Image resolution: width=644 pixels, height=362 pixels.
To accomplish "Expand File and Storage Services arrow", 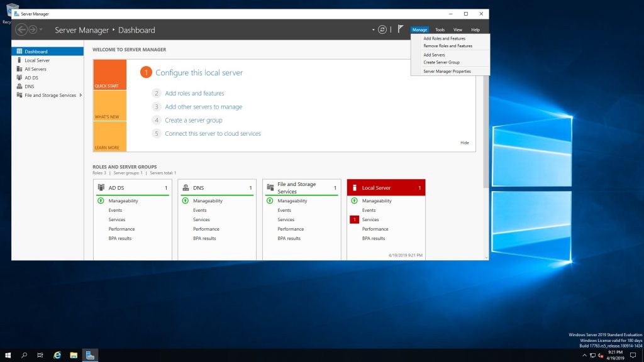I will tap(80, 96).
